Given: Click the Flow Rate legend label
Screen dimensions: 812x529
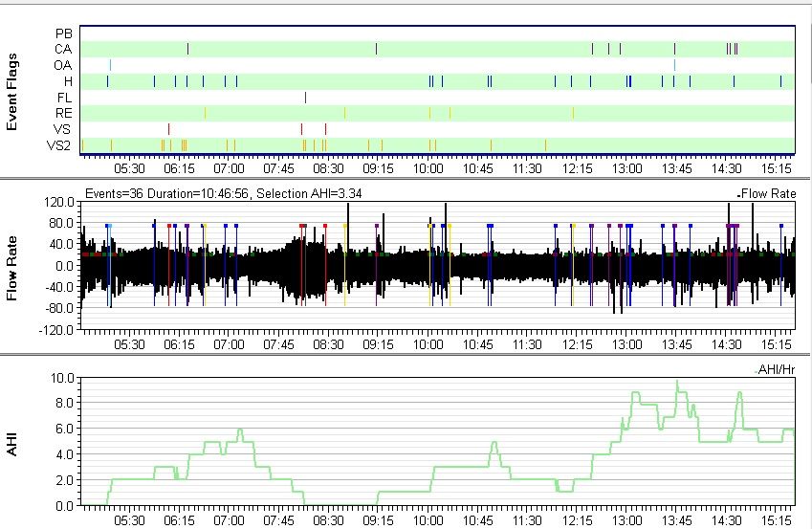Looking at the screenshot, I should (767, 193).
